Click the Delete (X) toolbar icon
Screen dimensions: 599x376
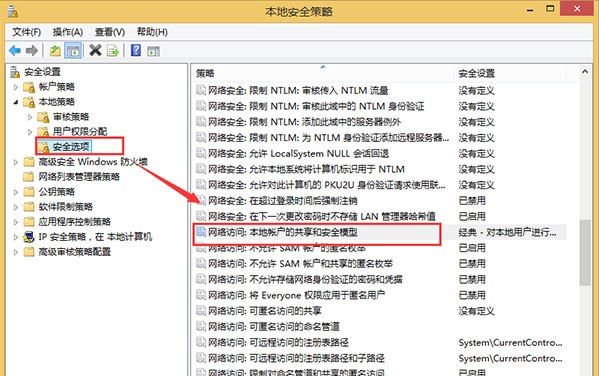(95, 50)
